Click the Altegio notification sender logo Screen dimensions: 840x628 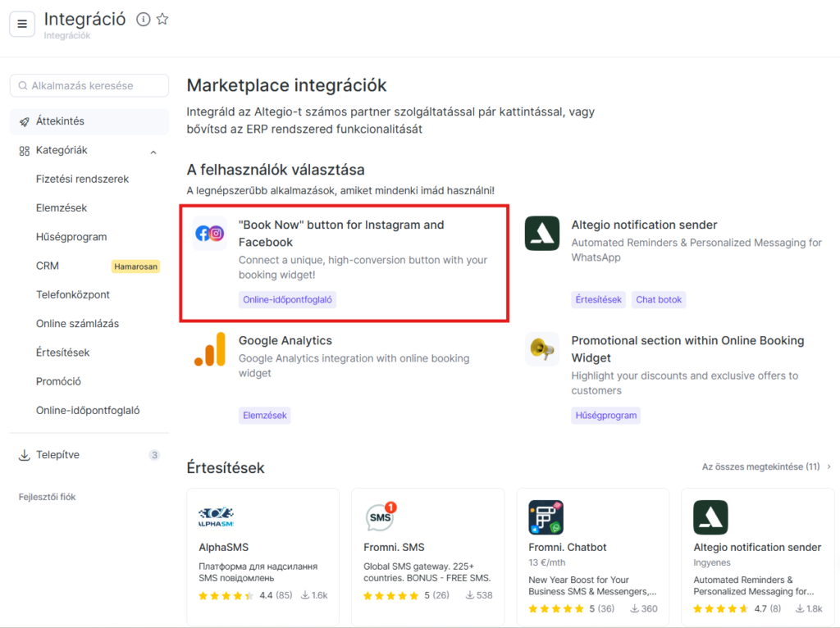(542, 234)
